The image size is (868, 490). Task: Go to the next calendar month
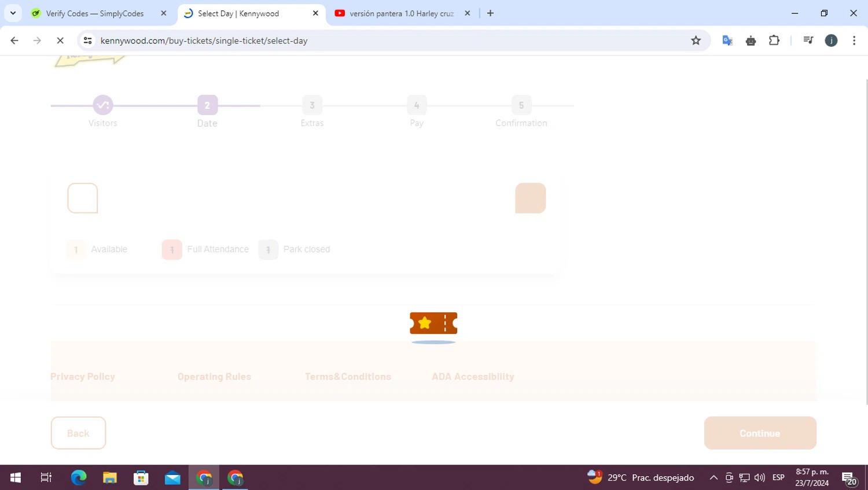(x=531, y=198)
